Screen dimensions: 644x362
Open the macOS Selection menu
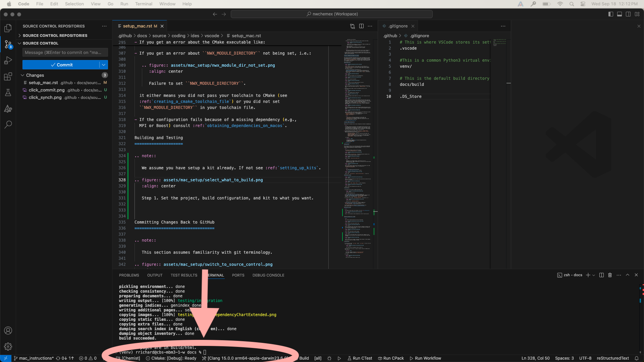click(x=74, y=4)
